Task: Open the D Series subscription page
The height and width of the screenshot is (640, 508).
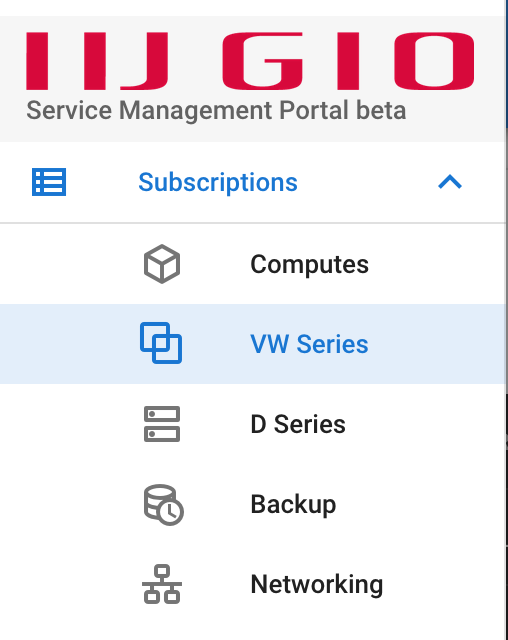Action: click(x=298, y=424)
